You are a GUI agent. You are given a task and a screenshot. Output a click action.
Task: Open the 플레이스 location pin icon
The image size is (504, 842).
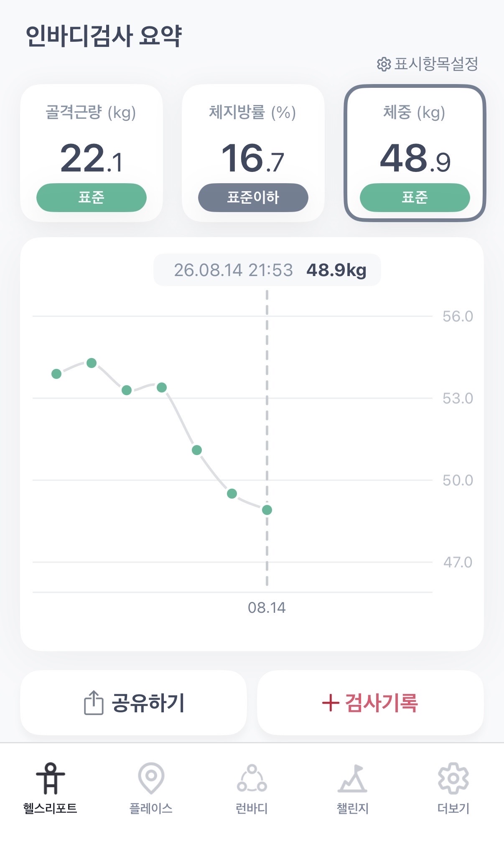pos(151,778)
